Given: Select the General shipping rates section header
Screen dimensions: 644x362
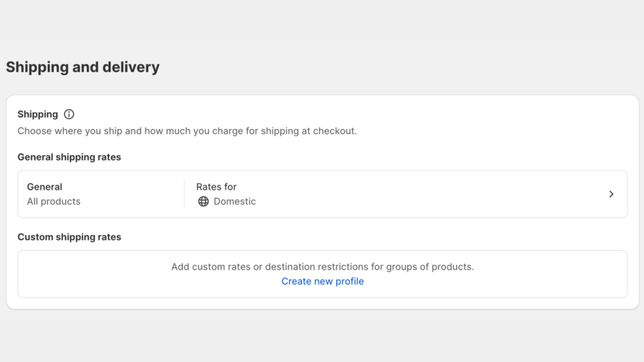Looking at the screenshot, I should pyautogui.click(x=69, y=157).
